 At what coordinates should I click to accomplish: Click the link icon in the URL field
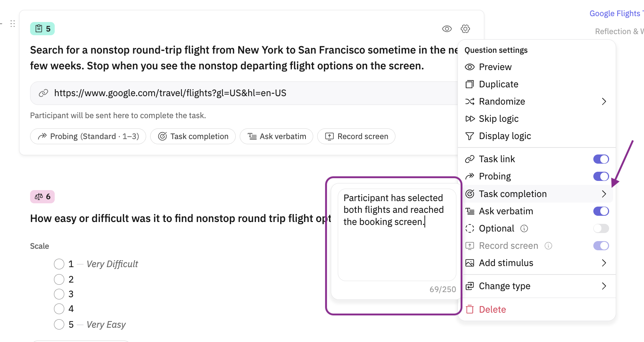tap(43, 93)
